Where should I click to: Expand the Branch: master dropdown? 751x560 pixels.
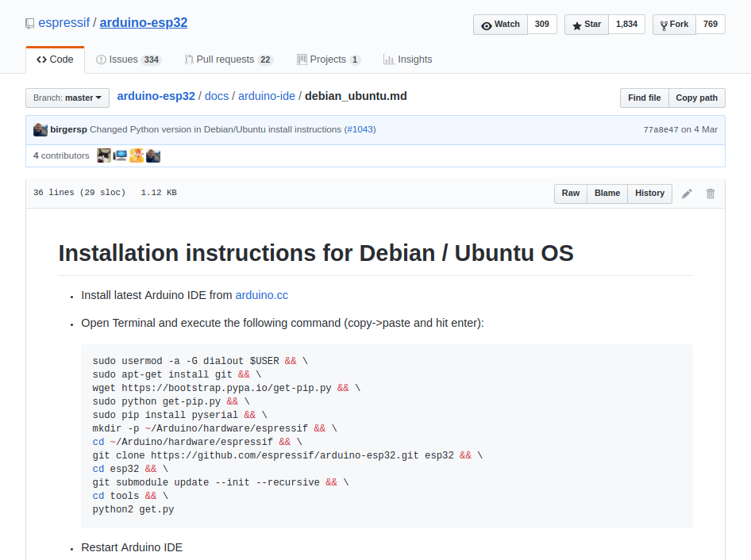tap(67, 98)
